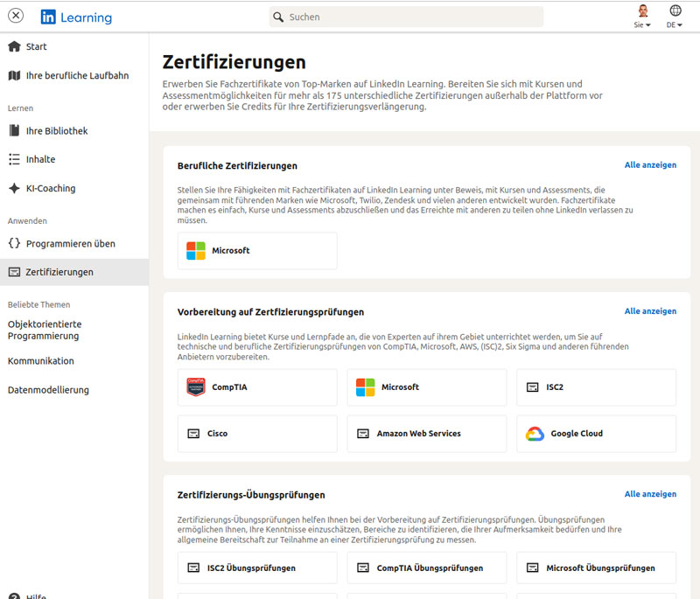Viewport: 700px width, 599px height.
Task: Open Cisco exam preparation card
Action: (x=257, y=434)
